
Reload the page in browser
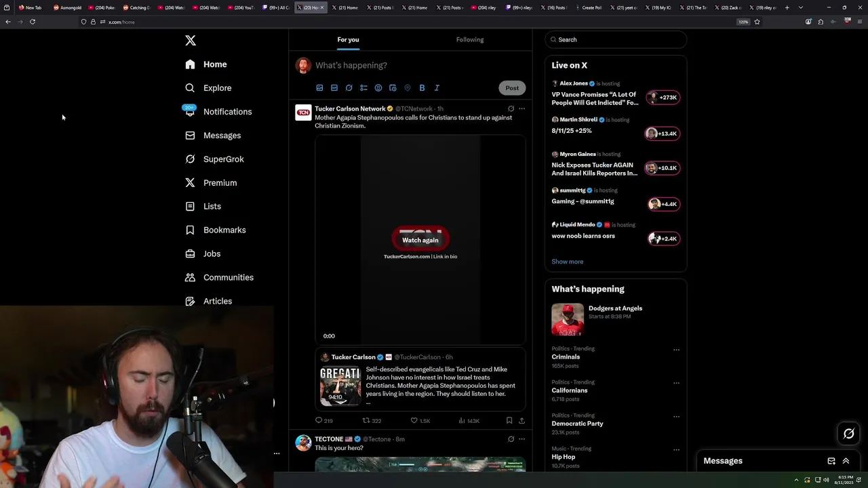coord(32,22)
